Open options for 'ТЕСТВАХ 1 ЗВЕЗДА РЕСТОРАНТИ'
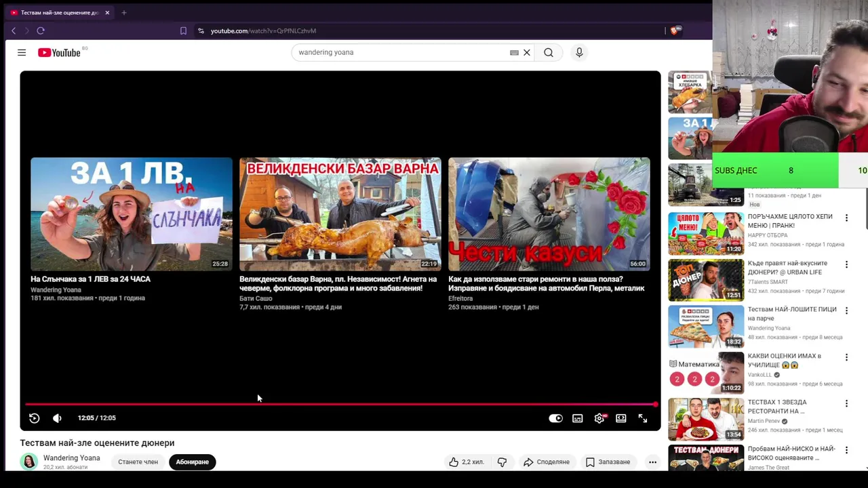Image resolution: width=868 pixels, height=488 pixels. (x=846, y=403)
